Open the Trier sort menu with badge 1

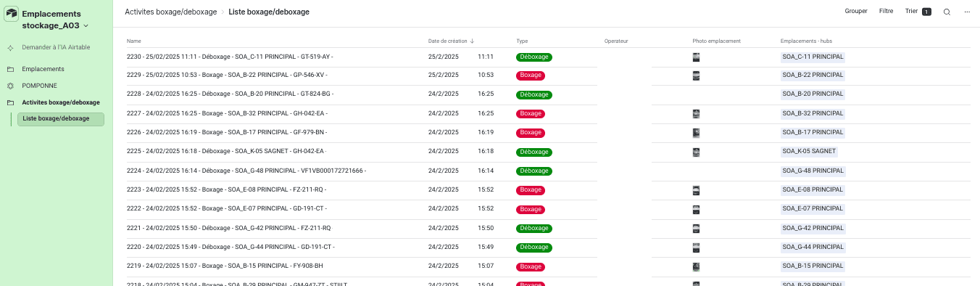point(918,12)
